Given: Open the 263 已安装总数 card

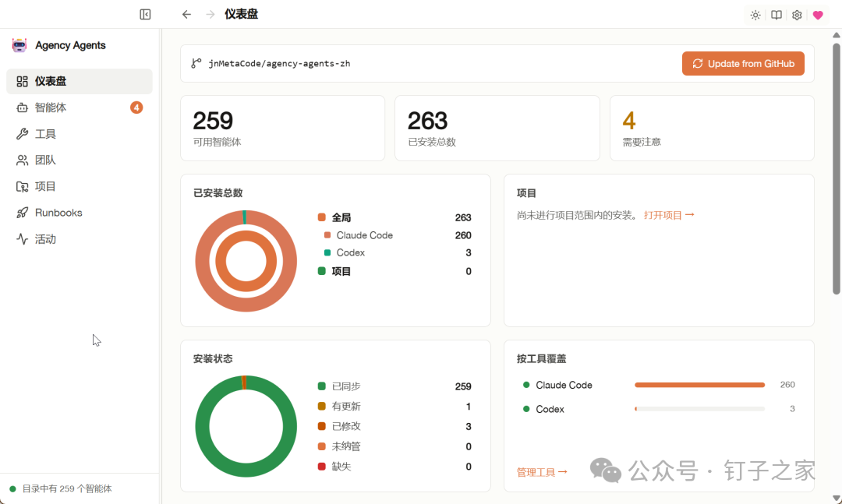Looking at the screenshot, I should [x=497, y=129].
